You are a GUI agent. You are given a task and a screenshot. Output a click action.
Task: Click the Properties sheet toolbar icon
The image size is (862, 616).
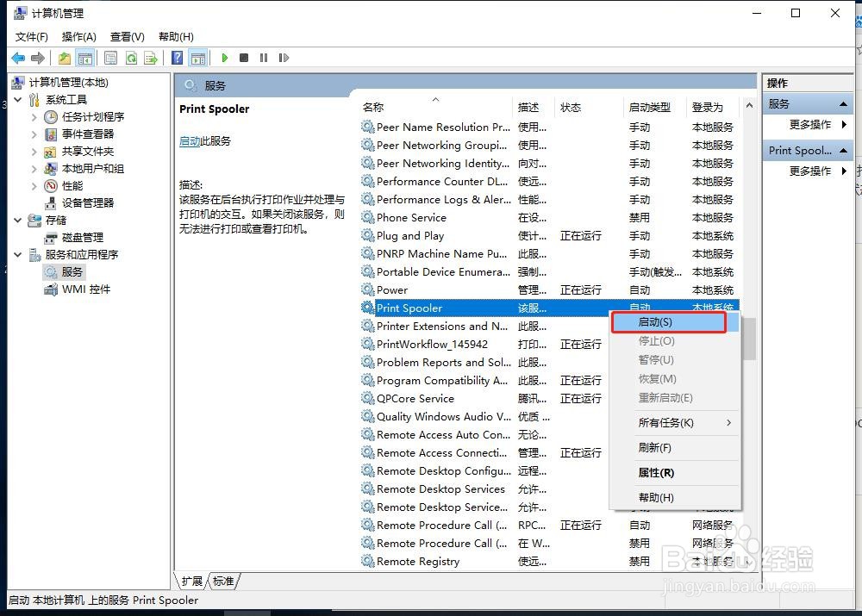coord(110,58)
